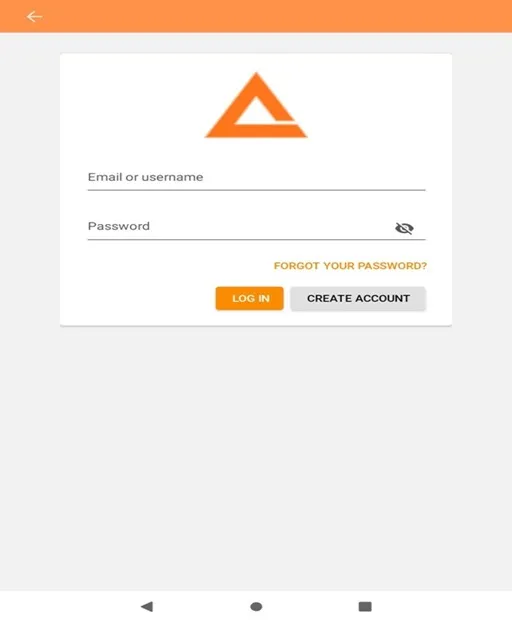
Task: Toggle password visibility with the eye icon
Action: click(404, 228)
